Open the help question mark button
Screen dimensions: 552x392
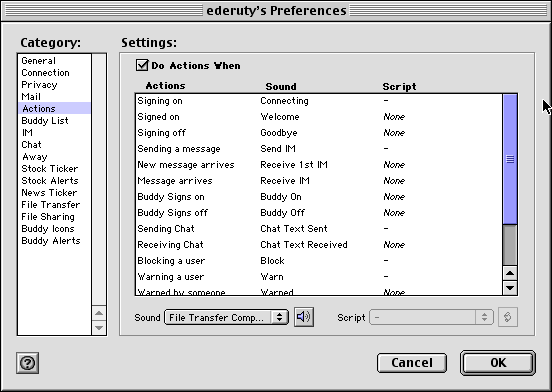click(27, 363)
